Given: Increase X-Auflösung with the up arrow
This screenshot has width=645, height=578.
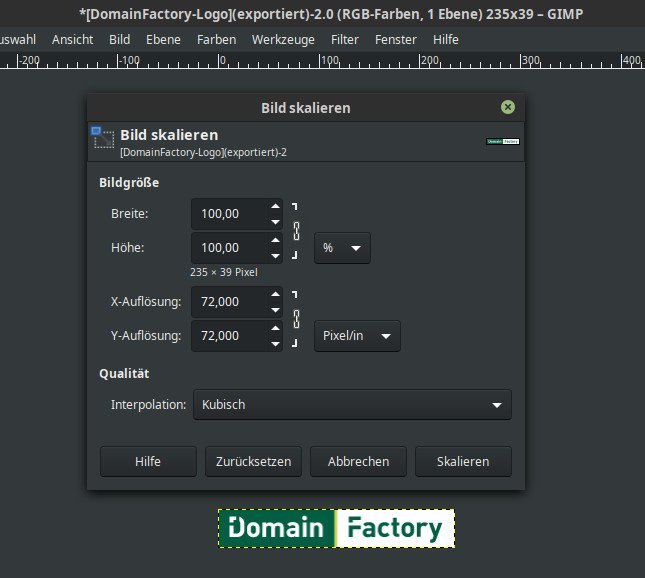Looking at the screenshot, I should point(276,294).
